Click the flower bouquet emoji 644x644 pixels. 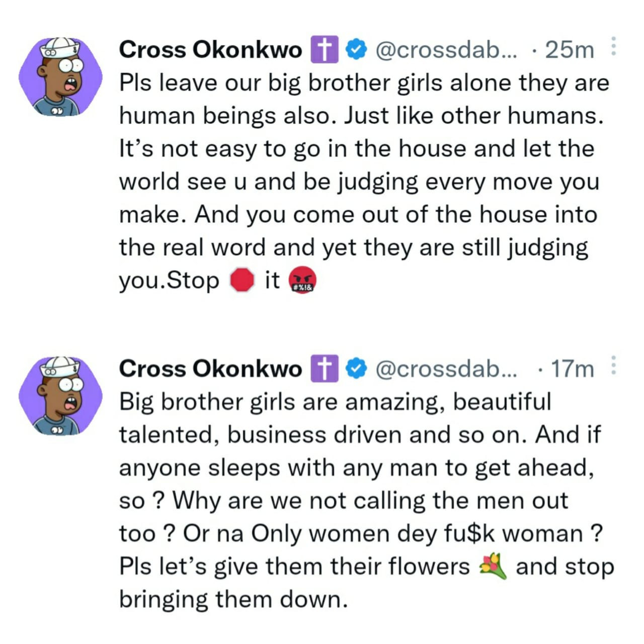point(493,567)
